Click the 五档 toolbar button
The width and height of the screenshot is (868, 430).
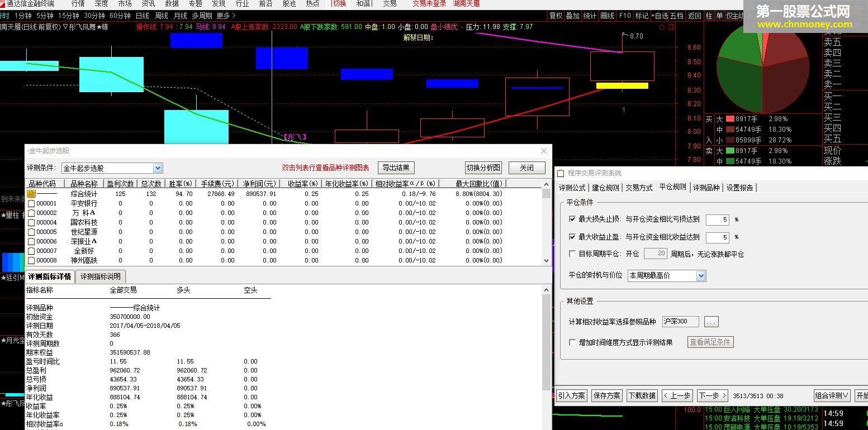(676, 16)
